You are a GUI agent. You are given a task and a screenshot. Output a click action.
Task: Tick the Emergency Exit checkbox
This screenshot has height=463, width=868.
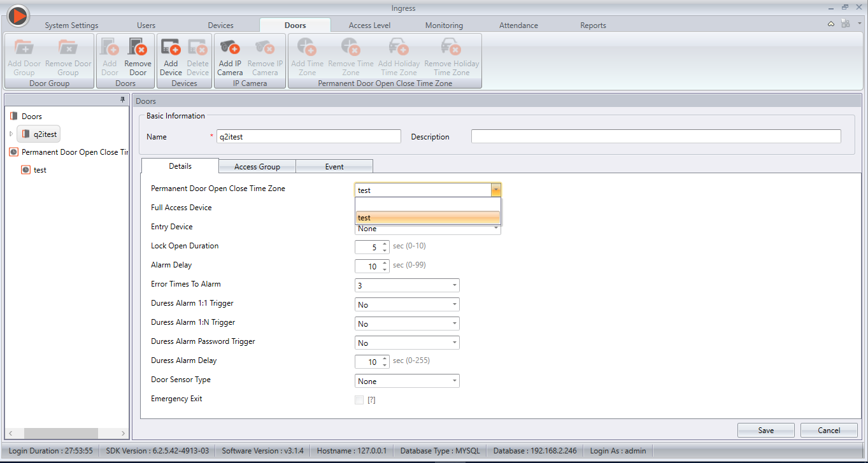[359, 400]
